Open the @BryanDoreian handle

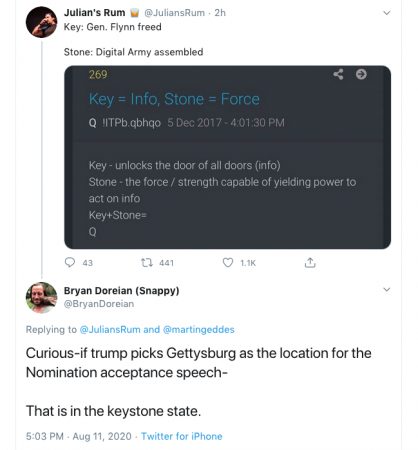point(99,304)
